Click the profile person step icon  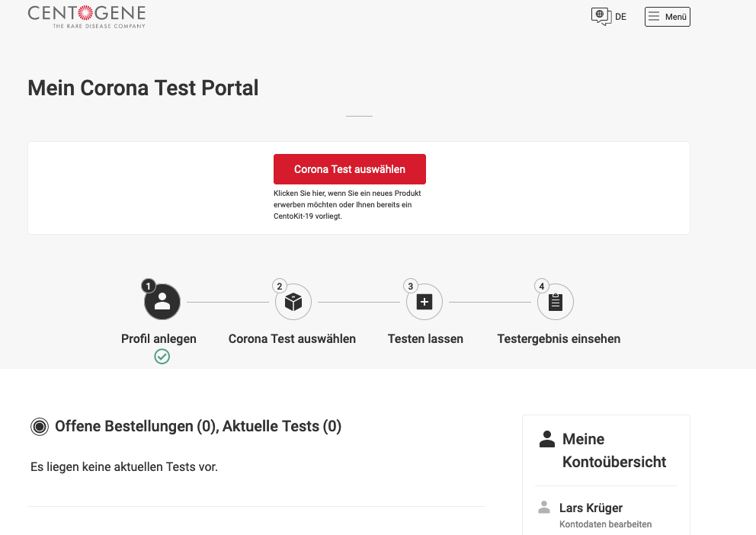click(162, 303)
